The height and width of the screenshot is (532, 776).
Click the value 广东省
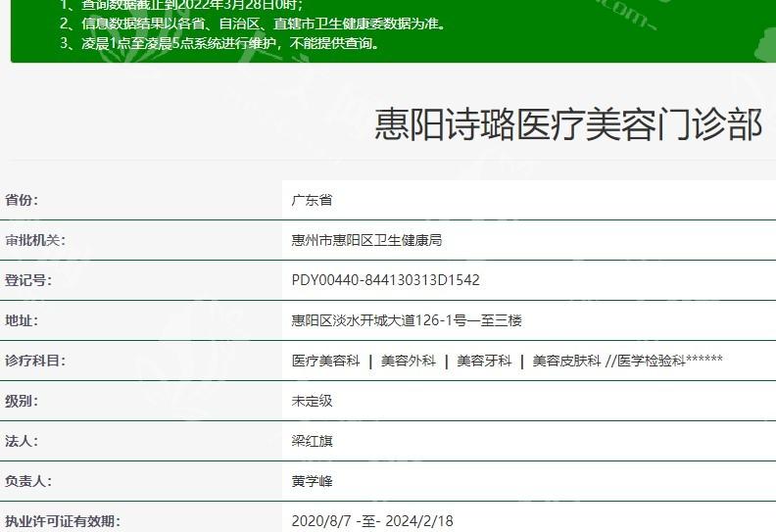pos(312,200)
